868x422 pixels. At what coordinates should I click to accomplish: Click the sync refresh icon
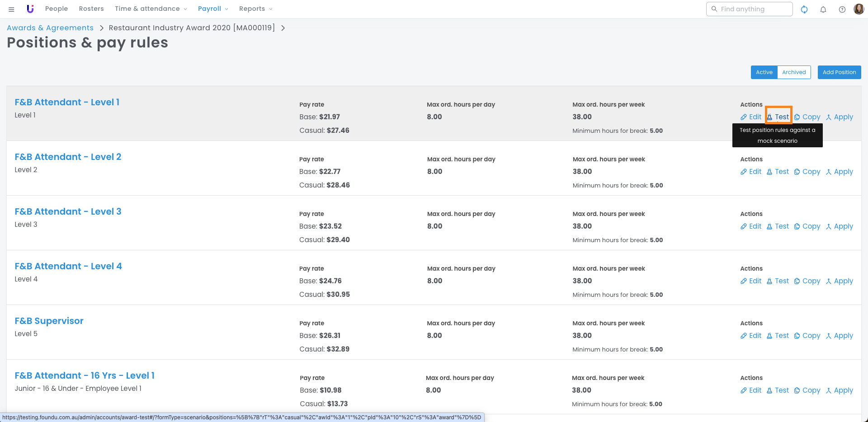click(x=804, y=9)
